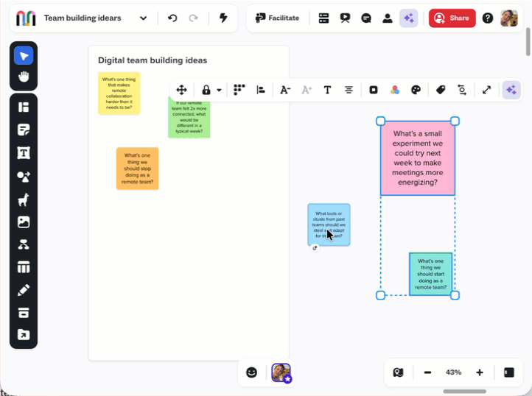Open the 43% zoom level menu
The image size is (532, 396).
pos(453,372)
